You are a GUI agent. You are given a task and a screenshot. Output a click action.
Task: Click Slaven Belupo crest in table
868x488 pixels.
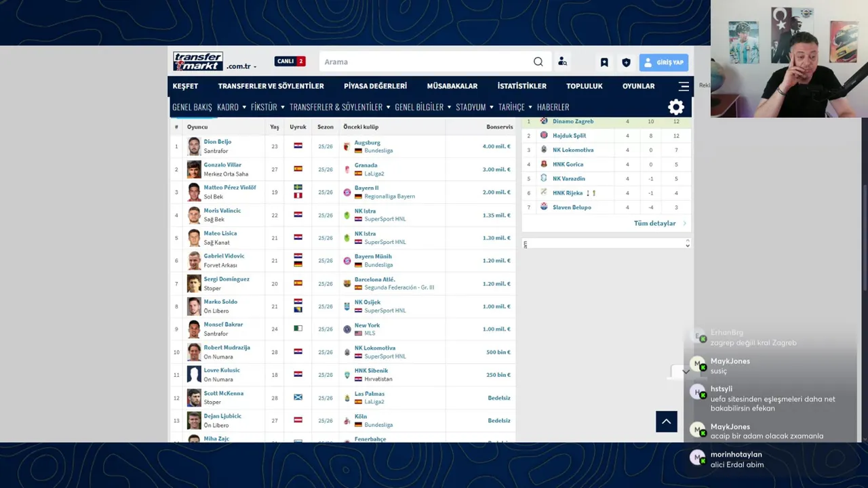[544, 207]
